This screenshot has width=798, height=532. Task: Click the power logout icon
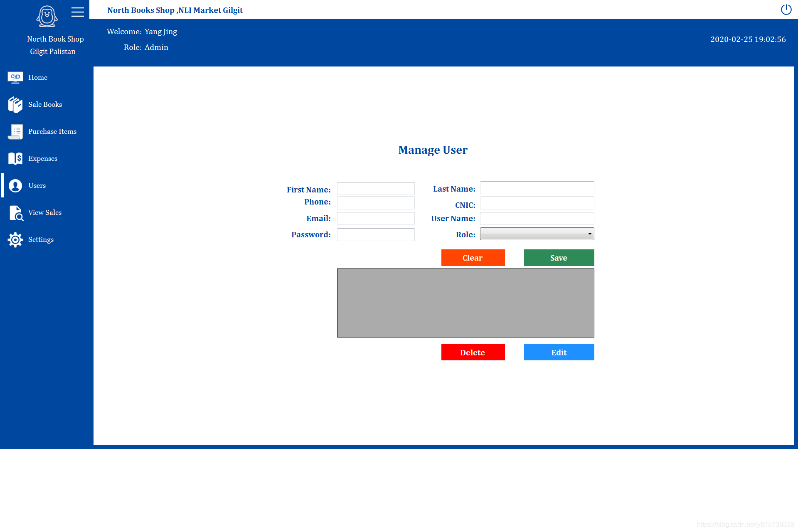point(786,10)
